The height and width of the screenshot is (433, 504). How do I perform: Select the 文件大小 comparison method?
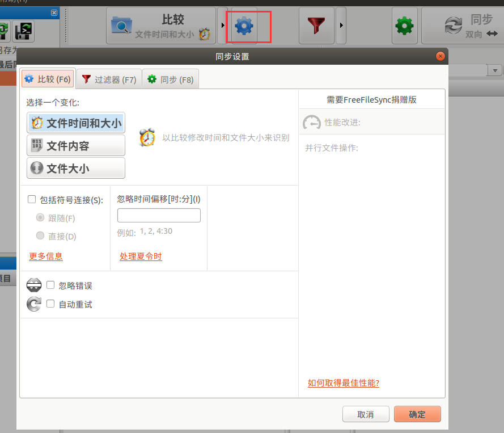pyautogui.click(x=75, y=168)
